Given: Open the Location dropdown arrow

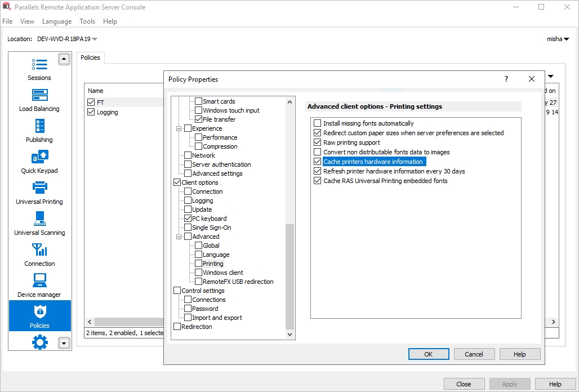Looking at the screenshot, I should coord(95,39).
